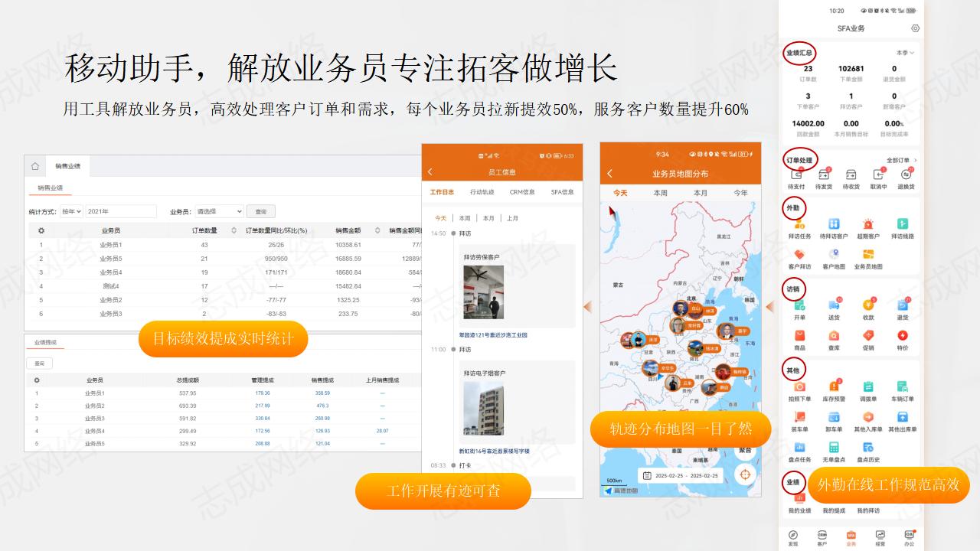Image resolution: width=980 pixels, height=551 pixels.
Task: Sort by 订单数量 column arrows
Action: tap(234, 230)
